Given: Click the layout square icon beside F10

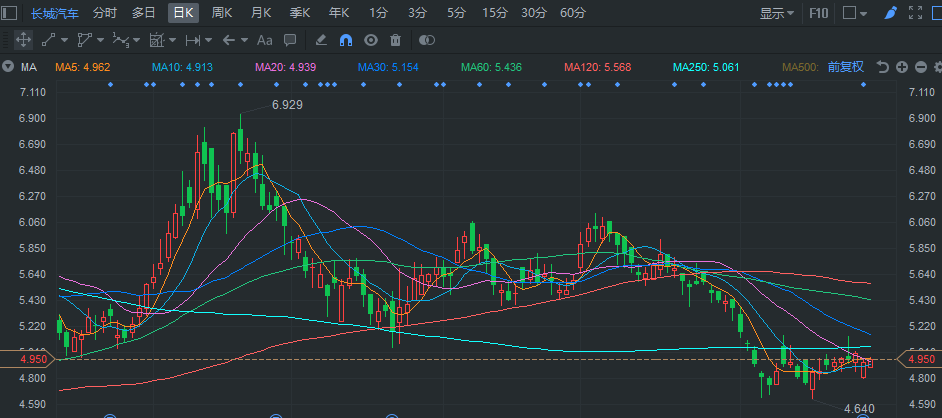Looking at the screenshot, I should (x=849, y=13).
